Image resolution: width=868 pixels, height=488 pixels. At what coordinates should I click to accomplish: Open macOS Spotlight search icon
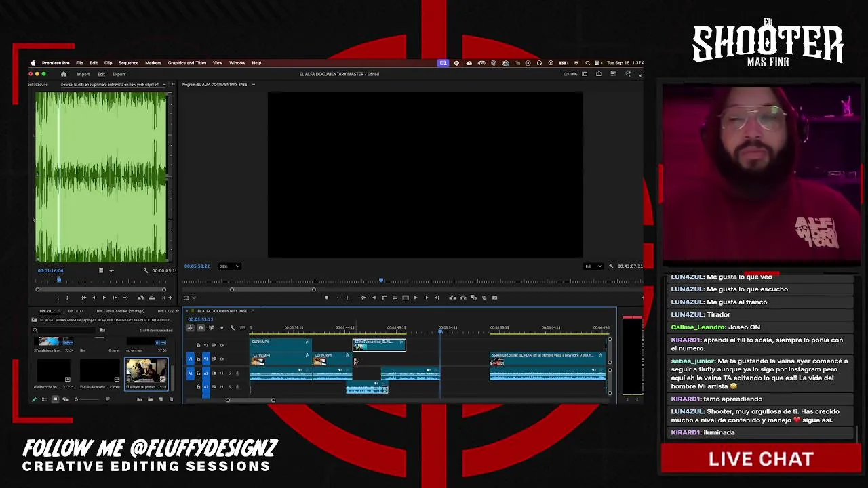(x=587, y=63)
